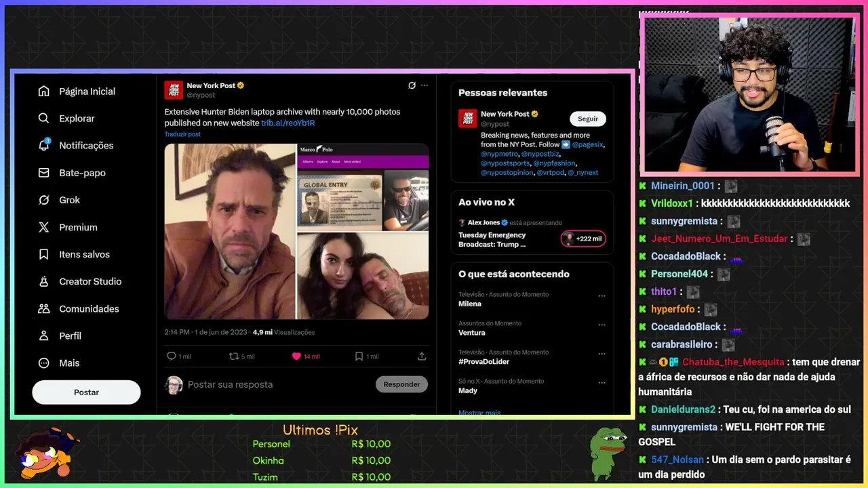Click the reply comment icon with 1 mil
The width and height of the screenshot is (868, 488).
point(172,357)
